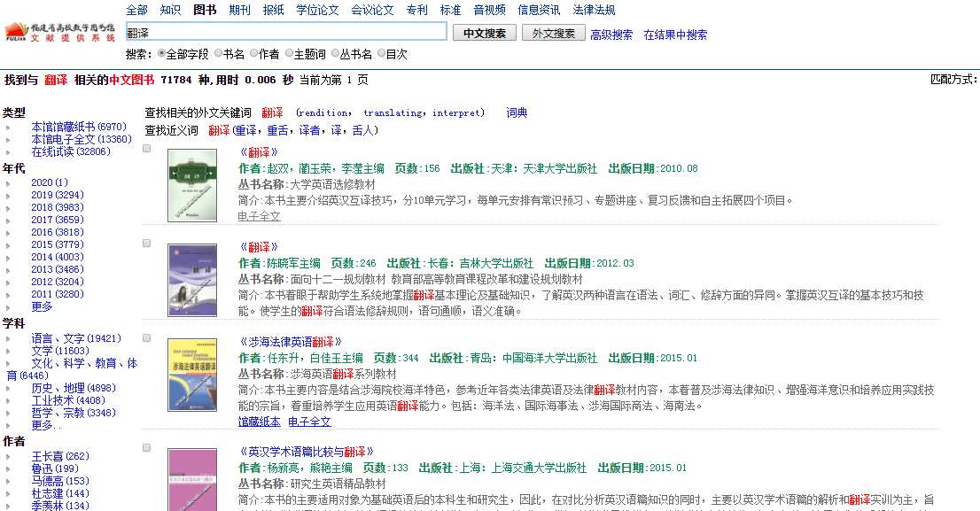Screen dimensions: 980x511
Task: Click the pink 英汉学术语篇比较与翻译 book cover
Action: [192, 479]
